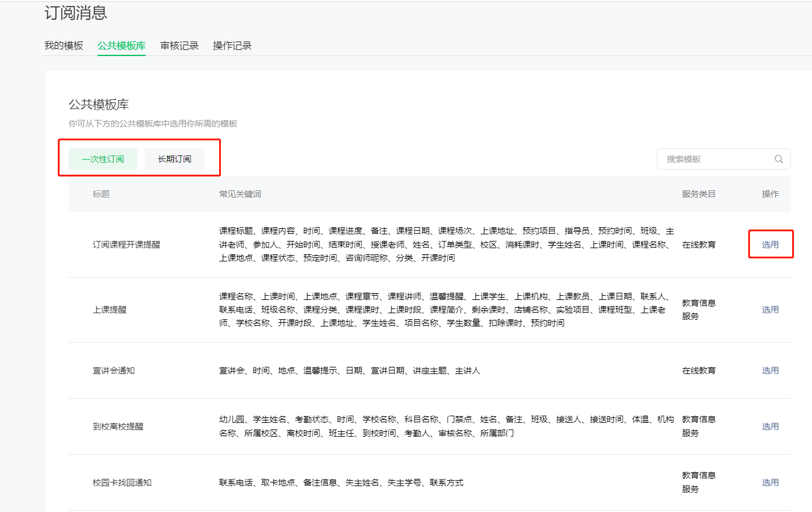Click 选用 for 宣讲会通知
This screenshot has width=812, height=512.
pyautogui.click(x=770, y=370)
